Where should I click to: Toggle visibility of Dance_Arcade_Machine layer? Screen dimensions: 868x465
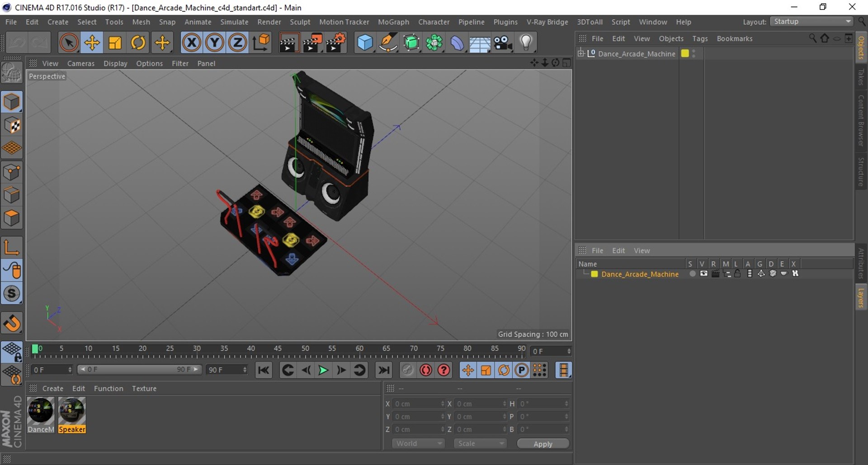pyautogui.click(x=703, y=274)
